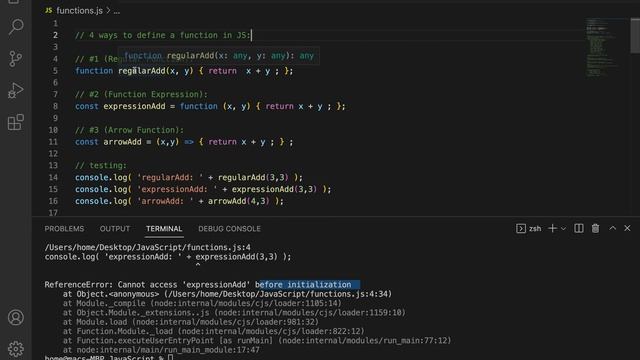Click the executeUserEntryPoint stack trace line
640x360 pixels.
point(257,340)
